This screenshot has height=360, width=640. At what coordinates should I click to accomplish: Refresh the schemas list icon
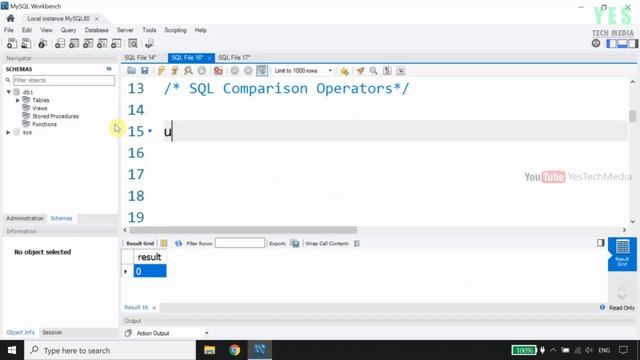coord(109,69)
